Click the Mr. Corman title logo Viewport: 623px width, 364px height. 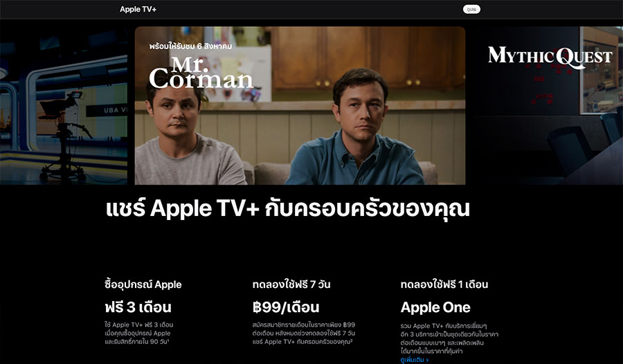point(201,73)
